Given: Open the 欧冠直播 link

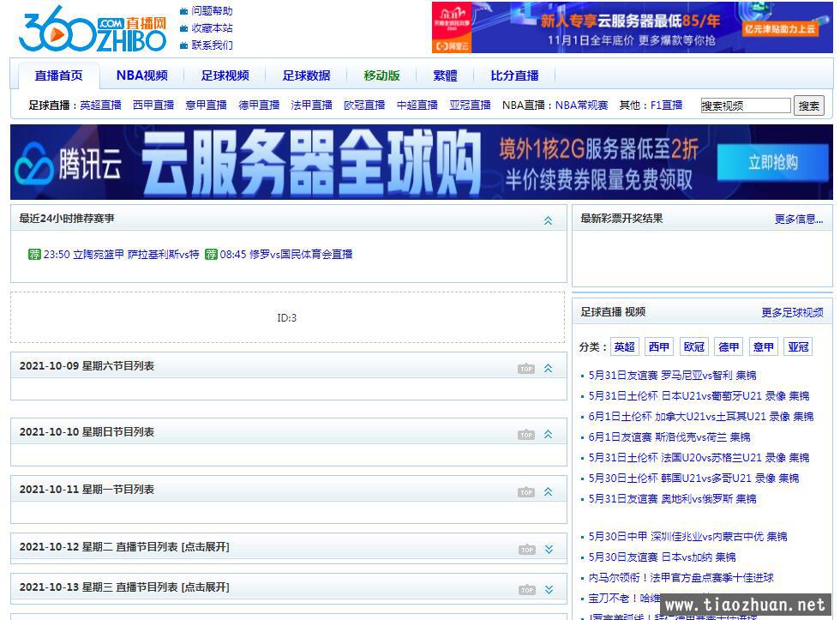Looking at the screenshot, I should click(364, 105).
